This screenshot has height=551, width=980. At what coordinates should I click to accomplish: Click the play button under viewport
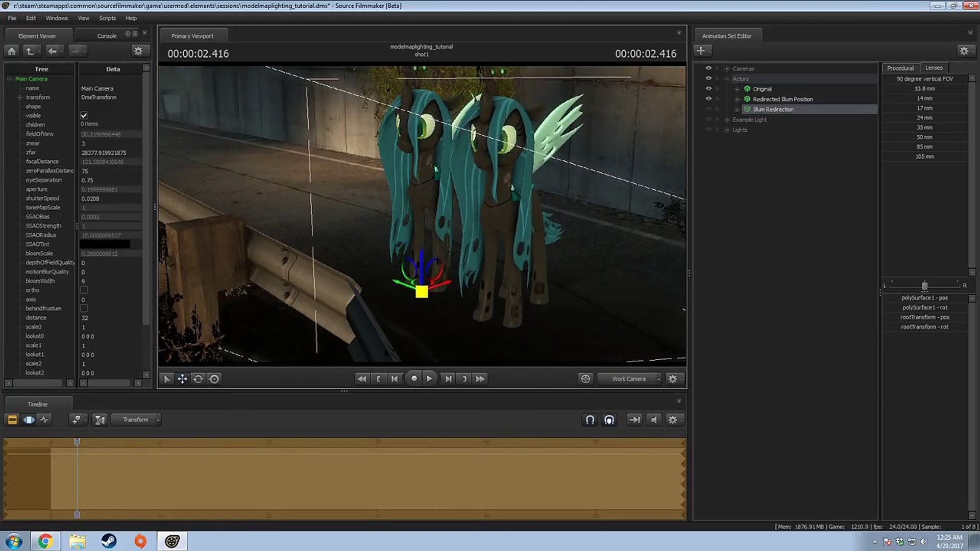pos(429,379)
